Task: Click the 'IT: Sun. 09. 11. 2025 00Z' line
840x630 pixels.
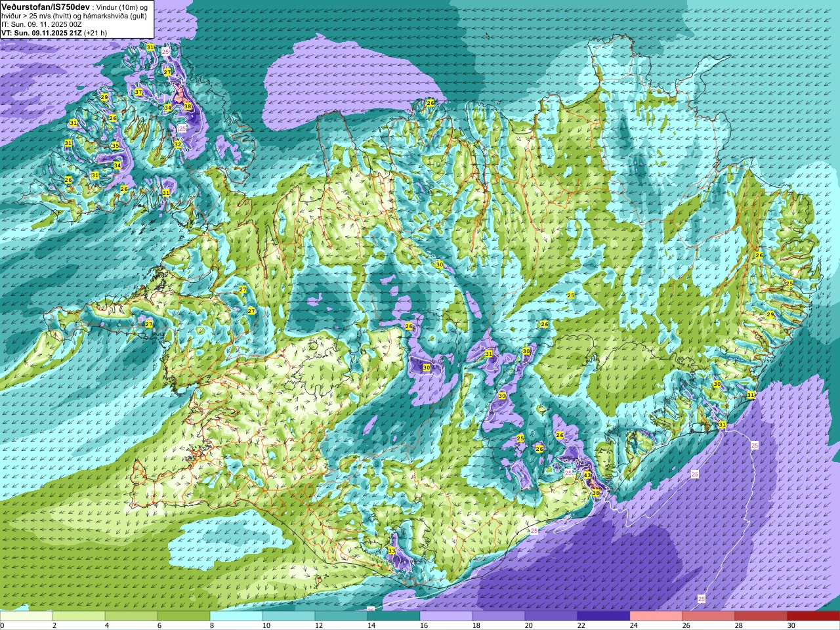Action: (x=41, y=24)
